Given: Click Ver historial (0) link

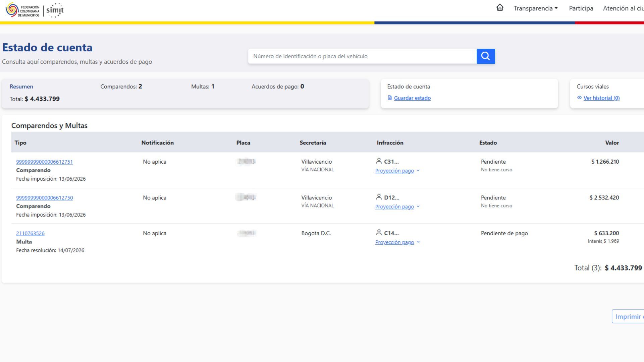Looking at the screenshot, I should pos(601,98).
